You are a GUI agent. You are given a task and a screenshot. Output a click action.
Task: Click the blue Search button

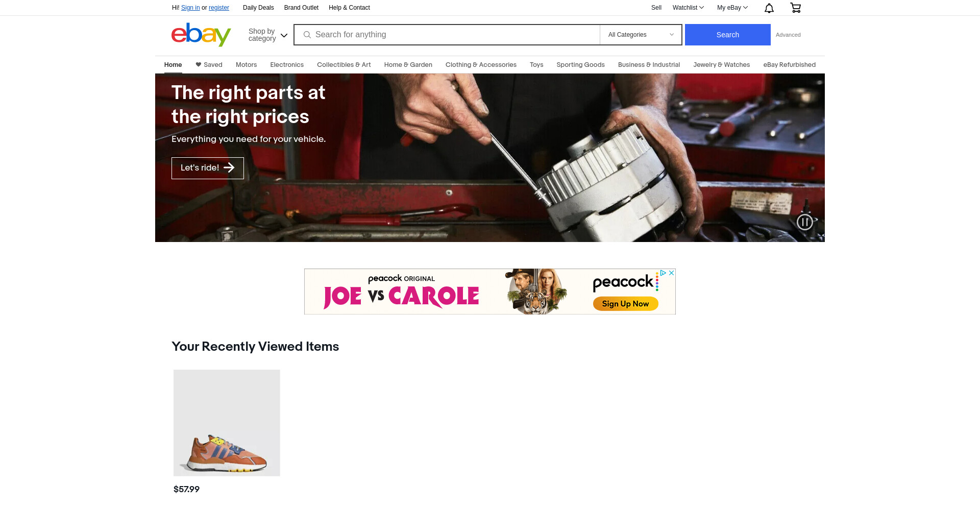point(727,35)
